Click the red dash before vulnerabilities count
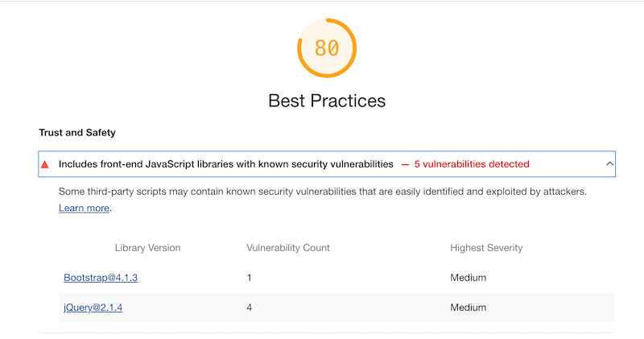 tap(405, 164)
